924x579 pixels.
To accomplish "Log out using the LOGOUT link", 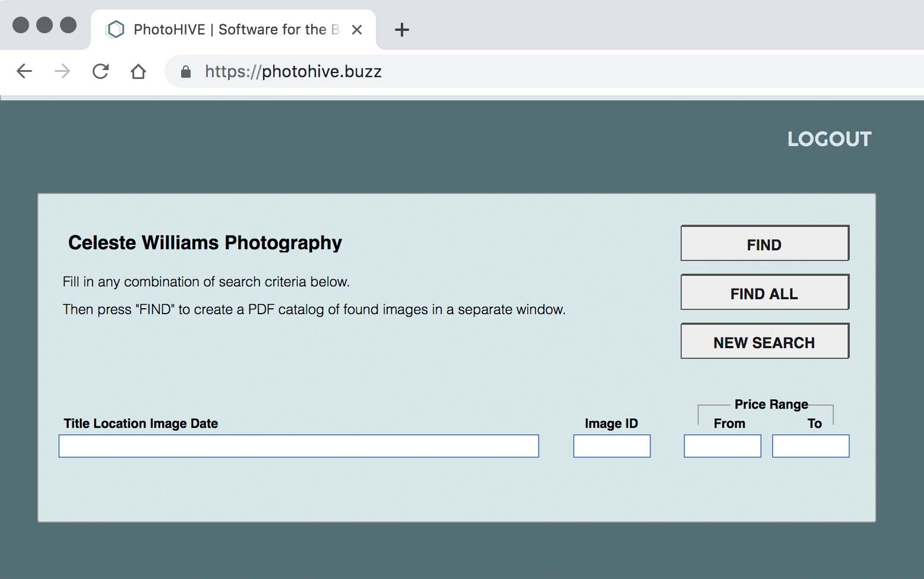I will (x=829, y=139).
